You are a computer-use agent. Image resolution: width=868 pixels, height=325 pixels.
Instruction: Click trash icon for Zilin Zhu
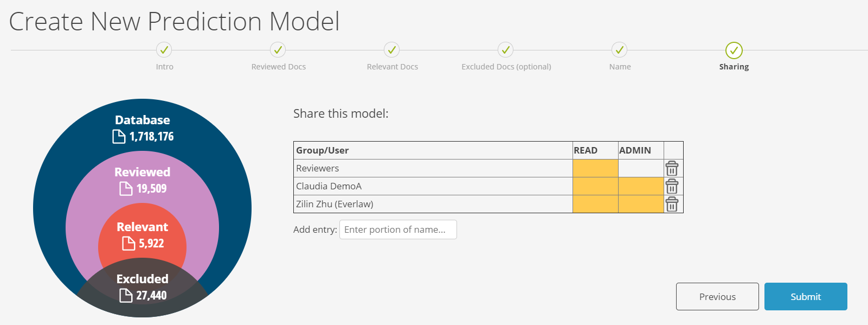click(672, 204)
